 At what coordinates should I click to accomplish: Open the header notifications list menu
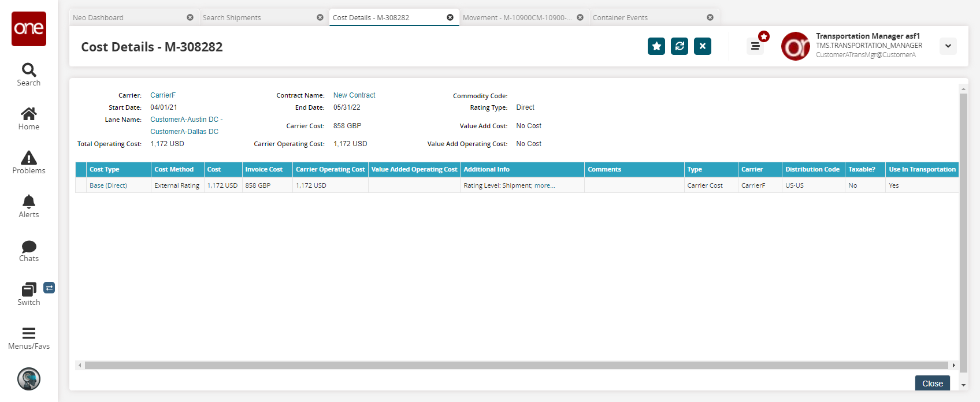[x=755, y=46]
